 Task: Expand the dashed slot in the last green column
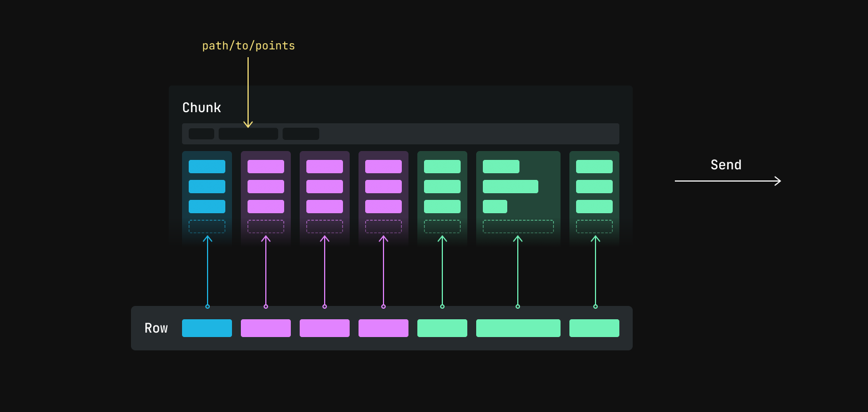[x=594, y=227]
